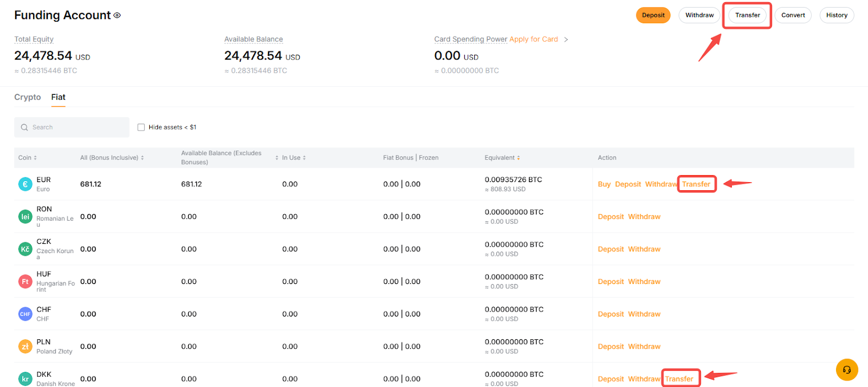
Task: Sort by All (Bonus Inclusive) column
Action: pos(112,158)
